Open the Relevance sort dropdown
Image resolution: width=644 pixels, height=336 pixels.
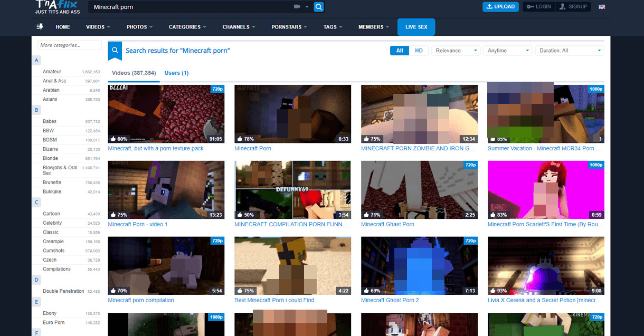point(456,51)
